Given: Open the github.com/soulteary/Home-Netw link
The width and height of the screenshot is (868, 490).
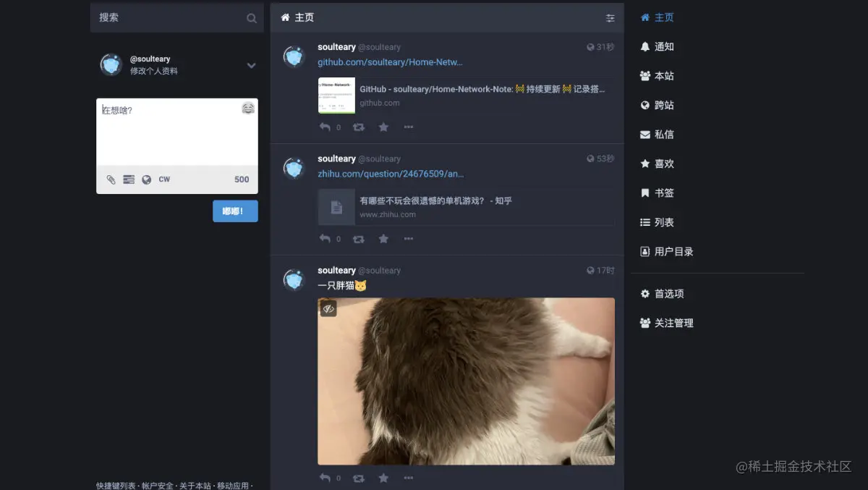Looking at the screenshot, I should coord(391,62).
